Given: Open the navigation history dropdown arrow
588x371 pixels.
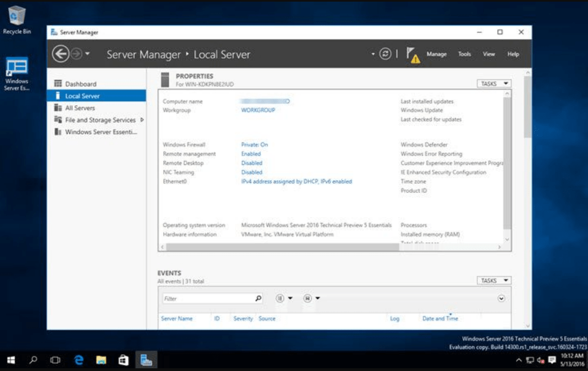Looking at the screenshot, I should click(x=87, y=54).
